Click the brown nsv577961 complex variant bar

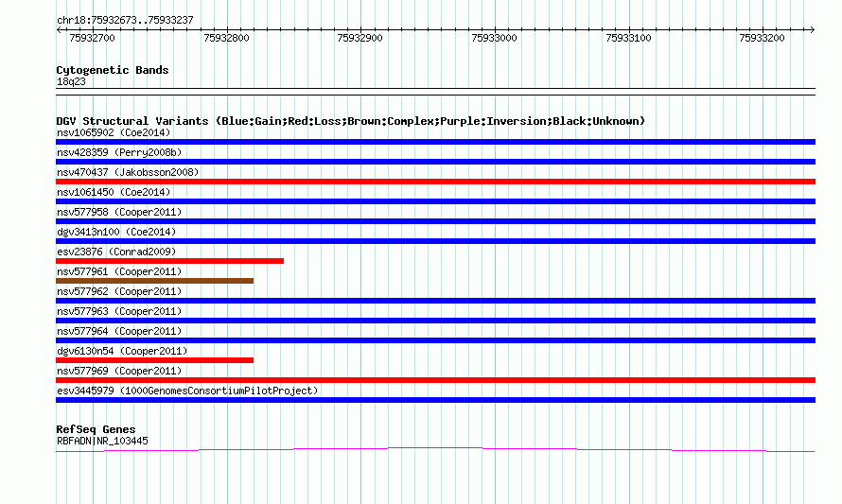[154, 281]
